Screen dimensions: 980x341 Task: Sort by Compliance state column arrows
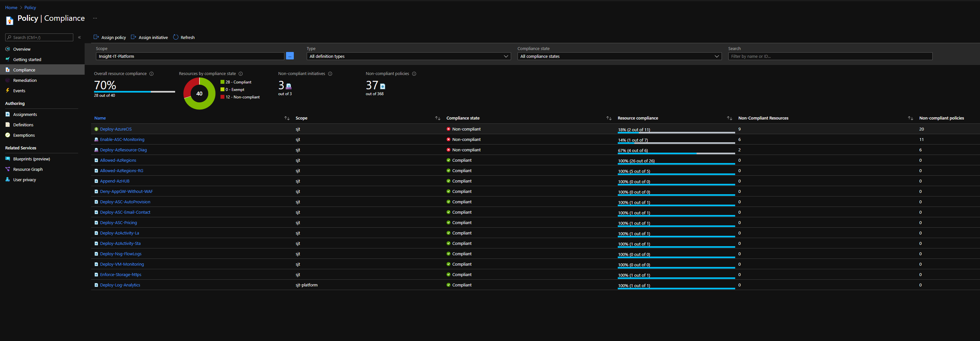609,118
